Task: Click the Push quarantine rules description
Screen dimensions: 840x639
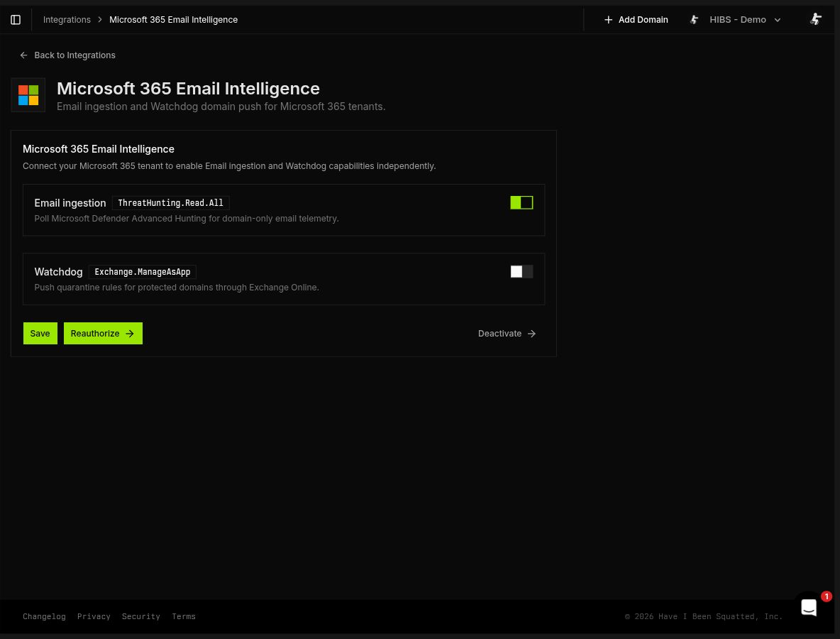Action: click(177, 288)
